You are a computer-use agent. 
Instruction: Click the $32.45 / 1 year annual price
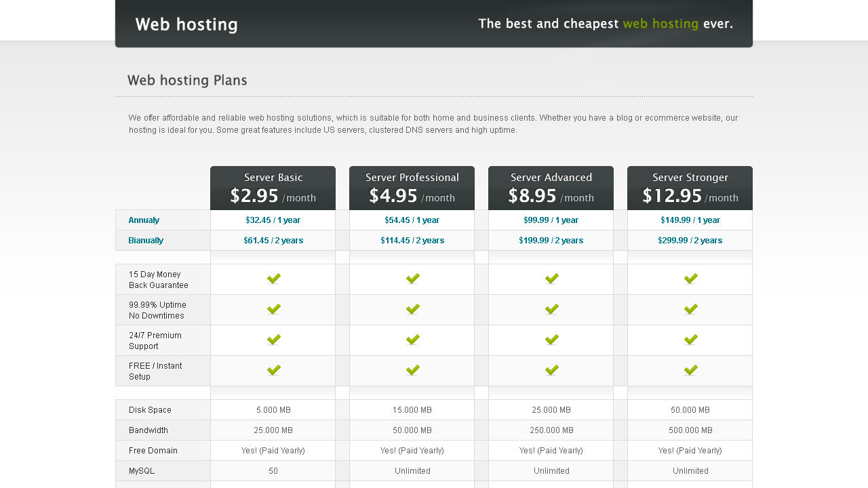(273, 220)
